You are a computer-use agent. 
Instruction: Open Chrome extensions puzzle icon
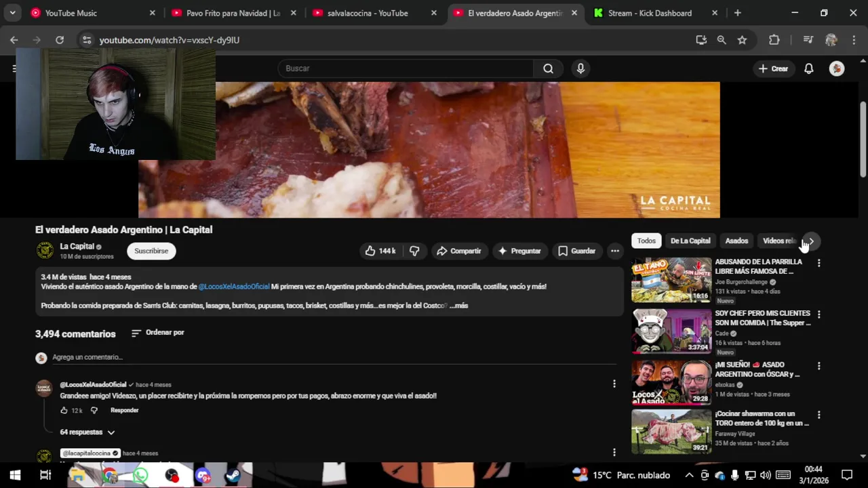pyautogui.click(x=774, y=40)
